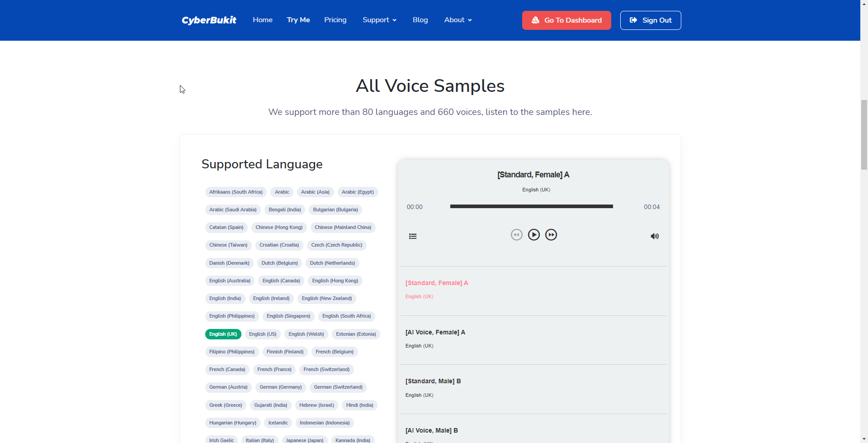Choose Danish (Denmark) language
The image size is (868, 443).
[x=229, y=263]
